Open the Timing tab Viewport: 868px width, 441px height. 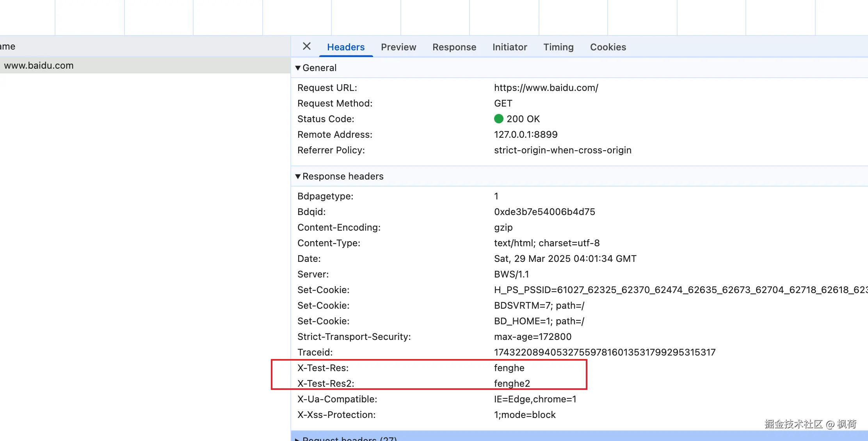[559, 47]
